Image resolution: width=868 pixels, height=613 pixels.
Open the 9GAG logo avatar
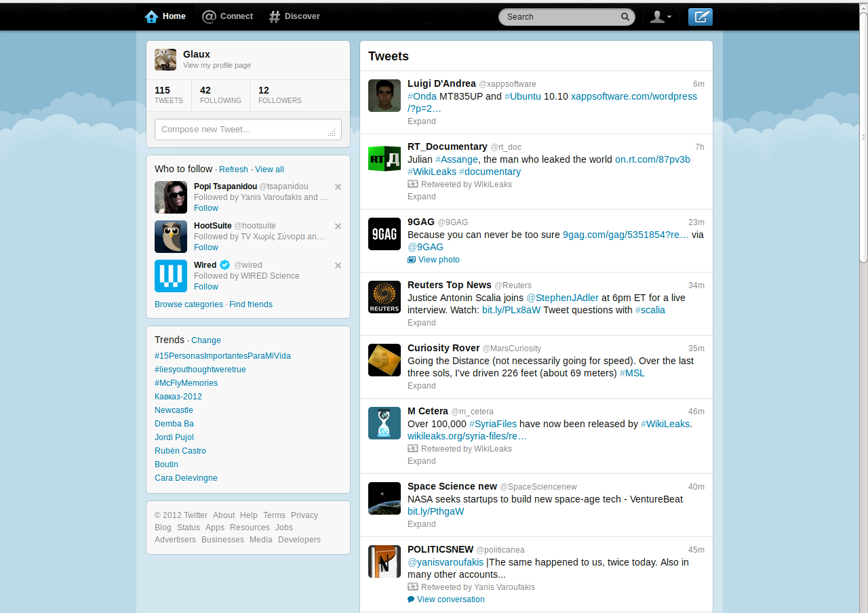point(384,234)
